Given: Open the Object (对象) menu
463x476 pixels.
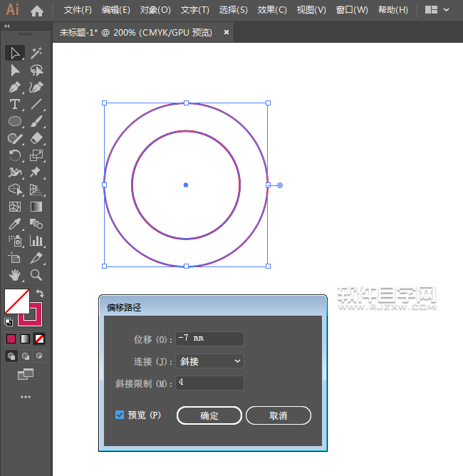Looking at the screenshot, I should pyautogui.click(x=155, y=10).
